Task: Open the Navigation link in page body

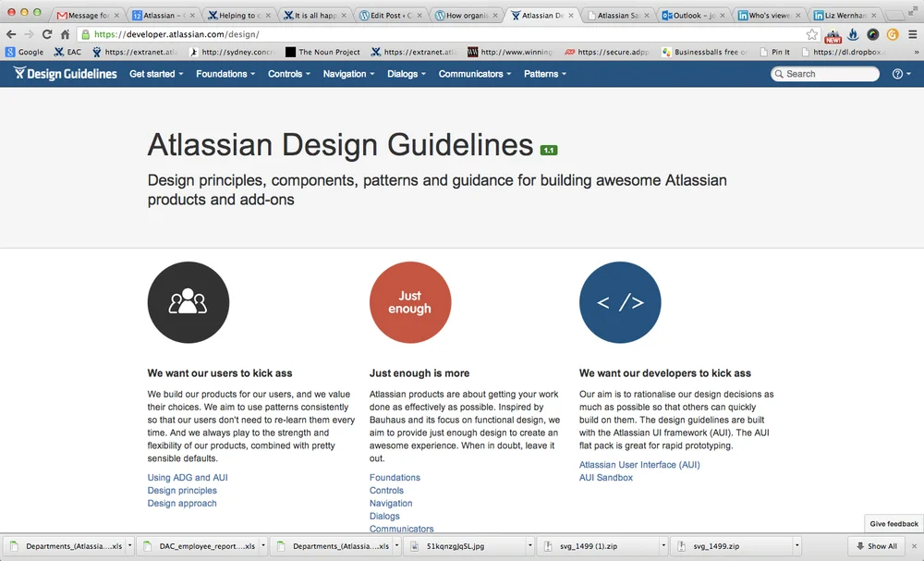Action: [x=391, y=504]
